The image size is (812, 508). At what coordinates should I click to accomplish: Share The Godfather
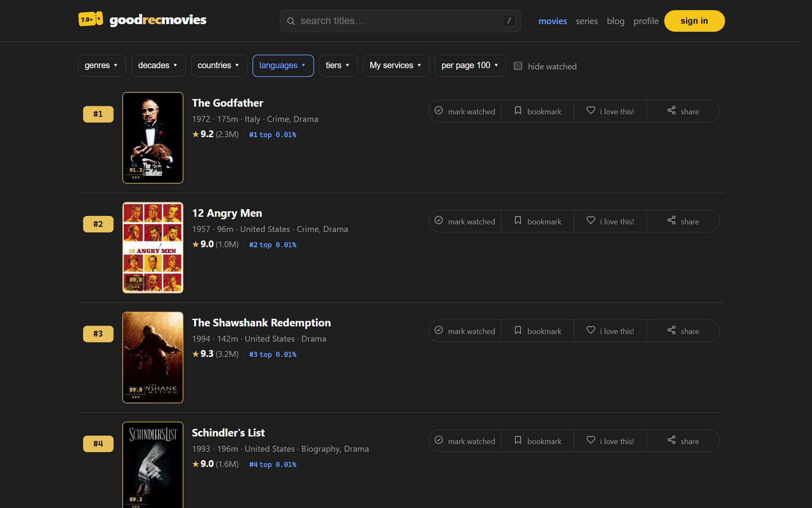[683, 111]
